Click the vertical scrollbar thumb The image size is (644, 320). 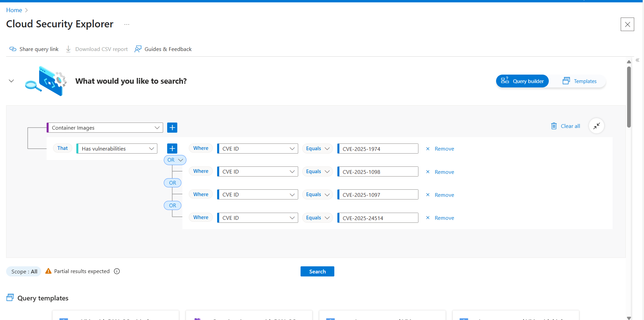629,97
